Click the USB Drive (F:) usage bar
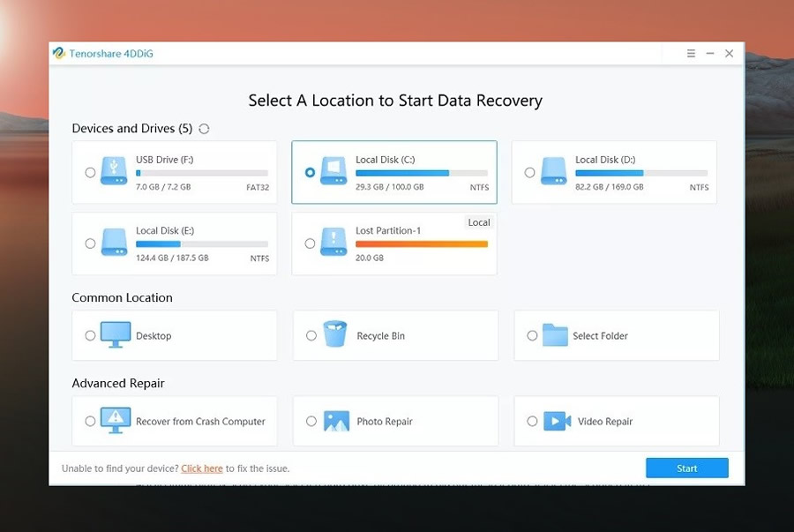 click(201, 173)
